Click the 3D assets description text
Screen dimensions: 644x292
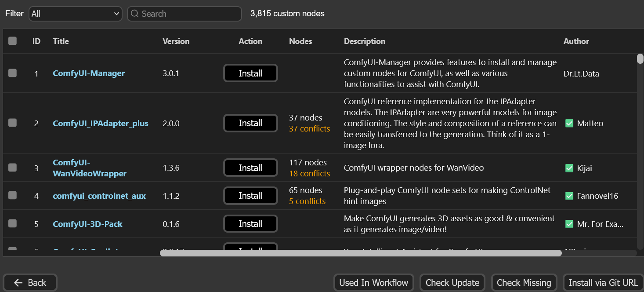click(449, 224)
